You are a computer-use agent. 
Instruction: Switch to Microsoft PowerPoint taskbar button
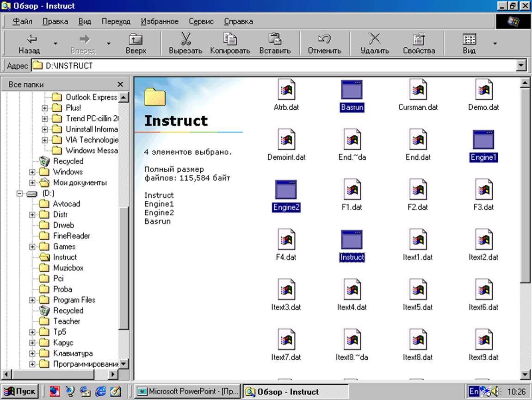coord(188,392)
